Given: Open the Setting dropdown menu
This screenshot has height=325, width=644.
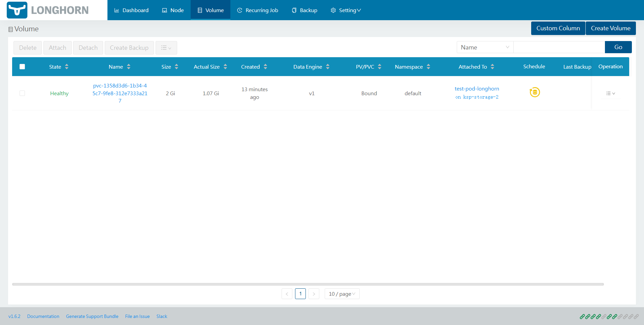Looking at the screenshot, I should [346, 10].
